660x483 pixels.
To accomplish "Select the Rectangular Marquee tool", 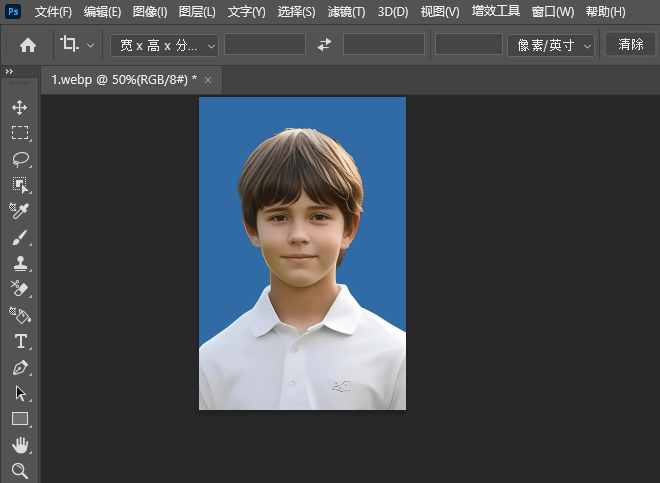I will click(20, 133).
